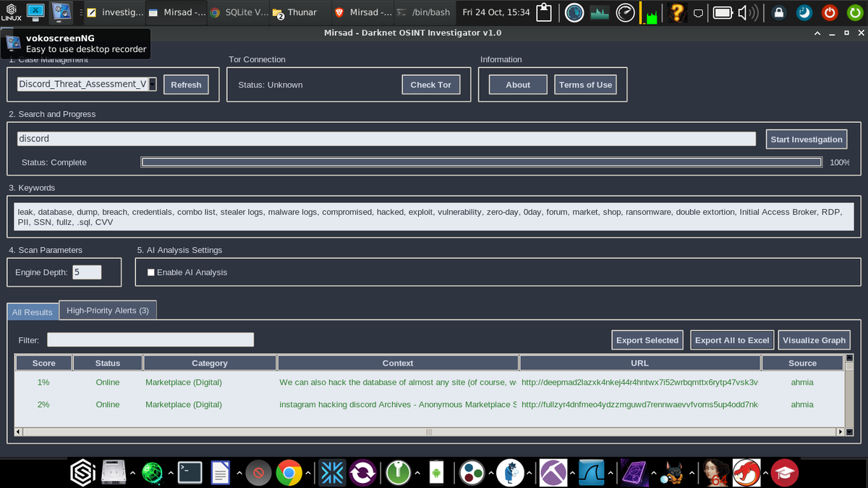Select the 2% score cell
The image size is (868, 488).
(43, 405)
